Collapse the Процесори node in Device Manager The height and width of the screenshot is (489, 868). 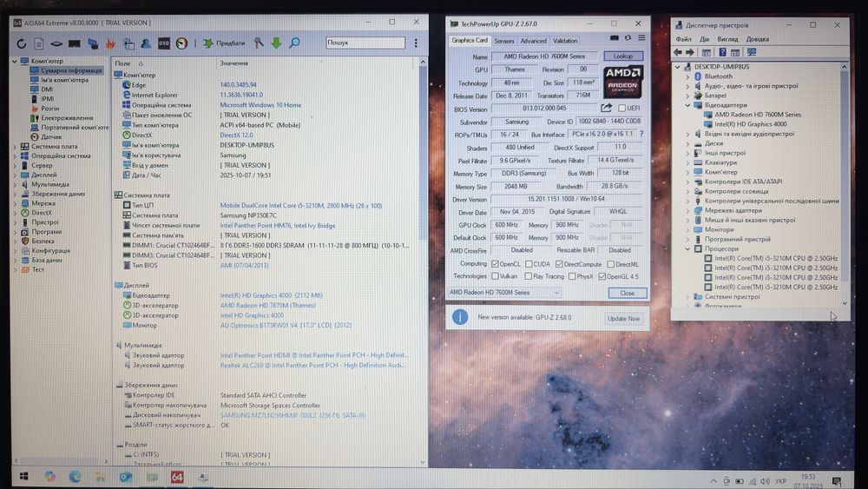[x=687, y=248]
